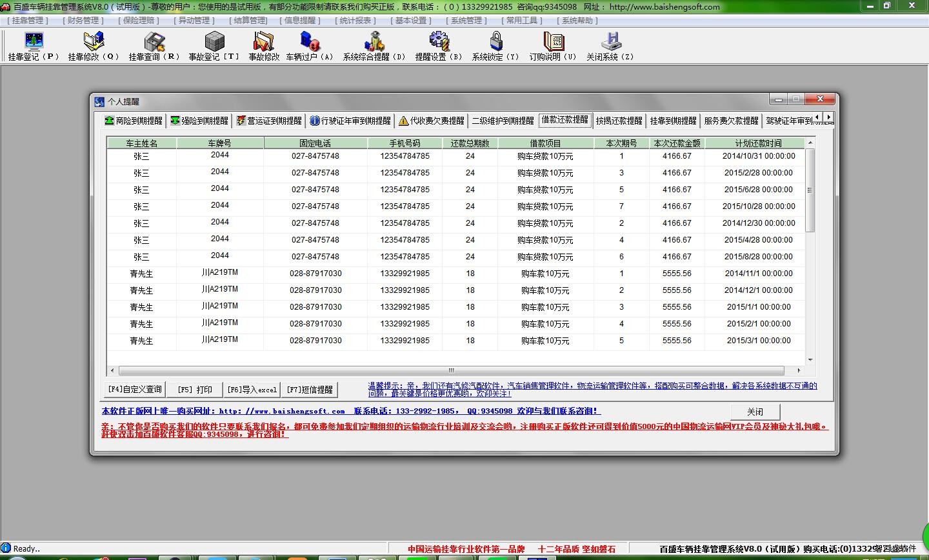
Task: Sort by 固定电话 column header
Action: point(315,143)
